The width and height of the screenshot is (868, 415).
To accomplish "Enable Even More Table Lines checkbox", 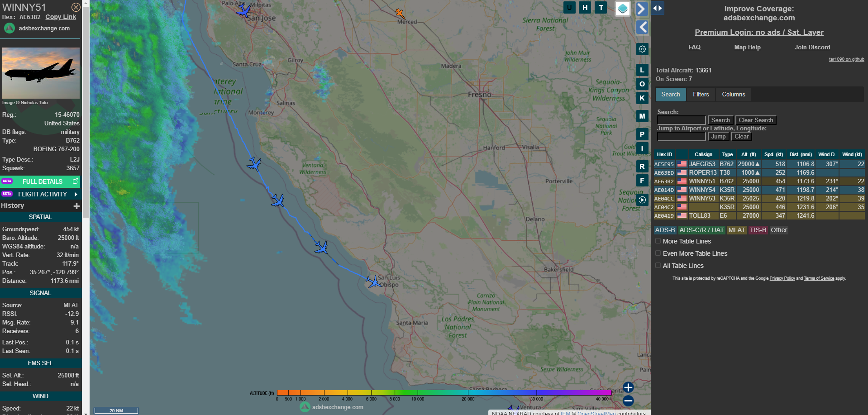I will pyautogui.click(x=658, y=253).
